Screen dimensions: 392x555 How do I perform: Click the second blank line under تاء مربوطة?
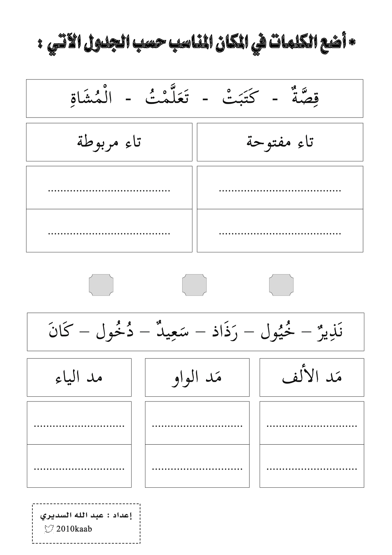coord(109,233)
